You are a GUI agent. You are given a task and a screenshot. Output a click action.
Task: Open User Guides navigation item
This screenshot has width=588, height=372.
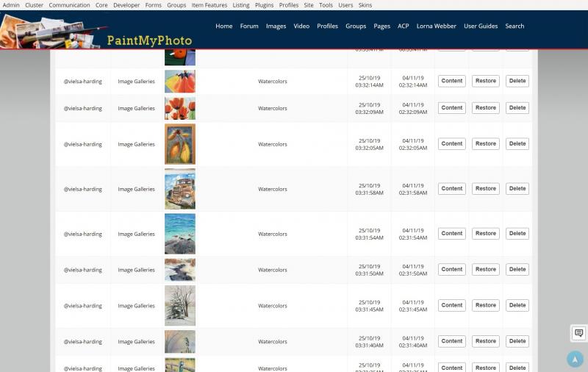click(481, 26)
